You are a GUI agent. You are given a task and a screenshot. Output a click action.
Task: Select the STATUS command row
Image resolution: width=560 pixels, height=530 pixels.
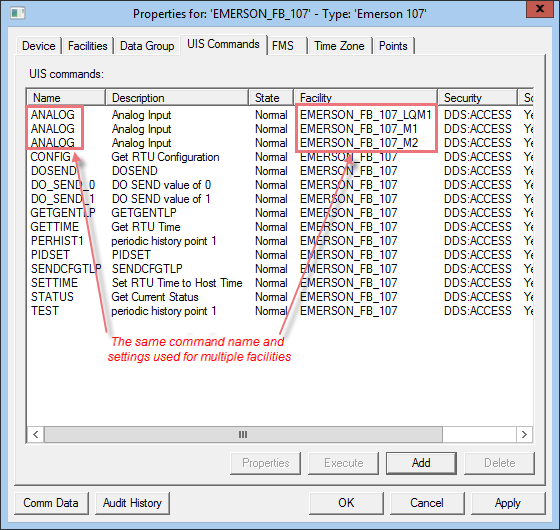point(280,297)
